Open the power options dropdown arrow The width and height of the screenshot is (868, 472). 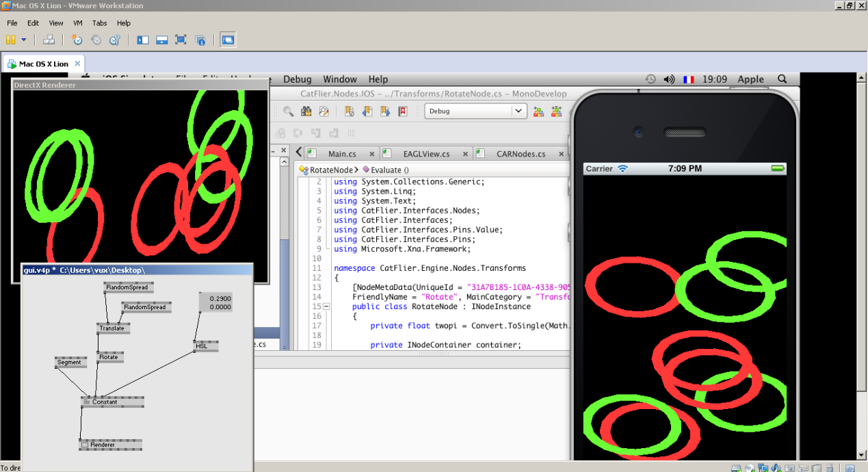[24, 40]
